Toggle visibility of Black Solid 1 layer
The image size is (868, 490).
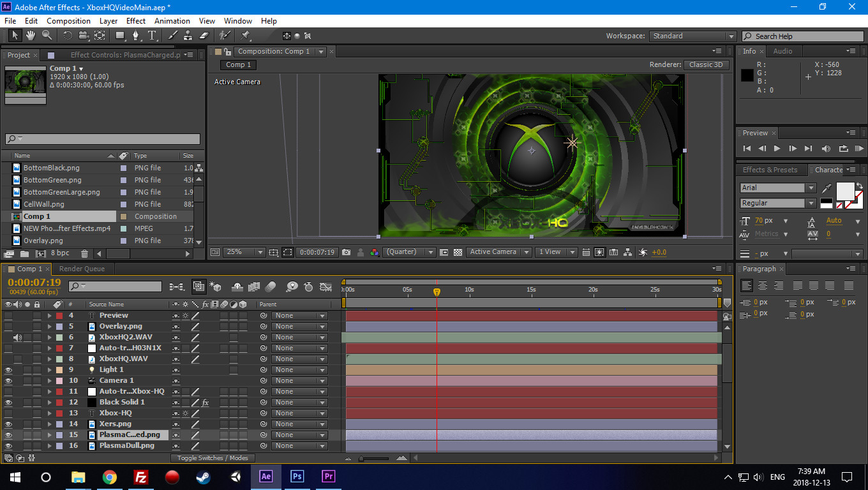pos(8,402)
